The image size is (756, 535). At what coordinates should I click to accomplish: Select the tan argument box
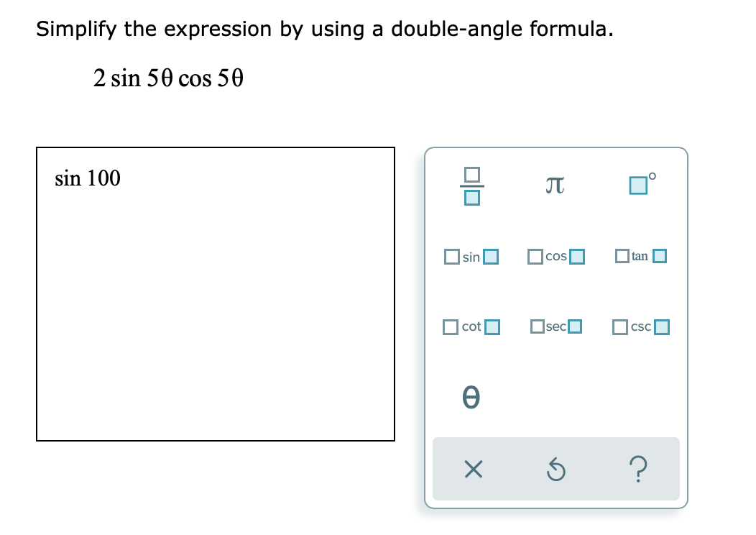[660, 255]
